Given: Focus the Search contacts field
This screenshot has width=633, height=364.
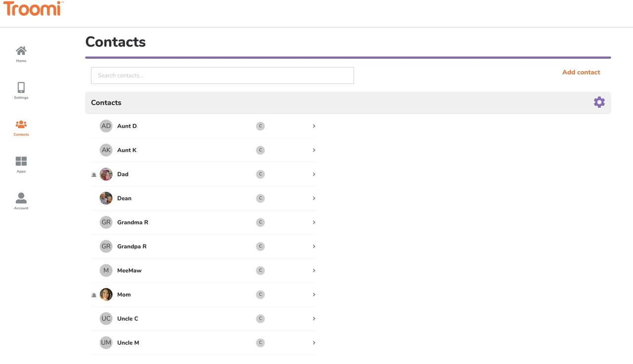Looking at the screenshot, I should [222, 76].
